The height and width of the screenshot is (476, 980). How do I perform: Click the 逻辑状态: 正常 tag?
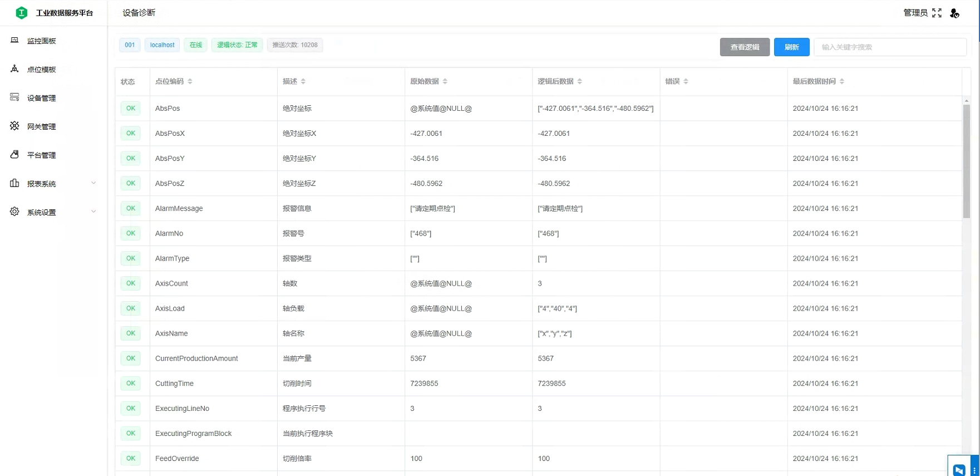coord(237,45)
